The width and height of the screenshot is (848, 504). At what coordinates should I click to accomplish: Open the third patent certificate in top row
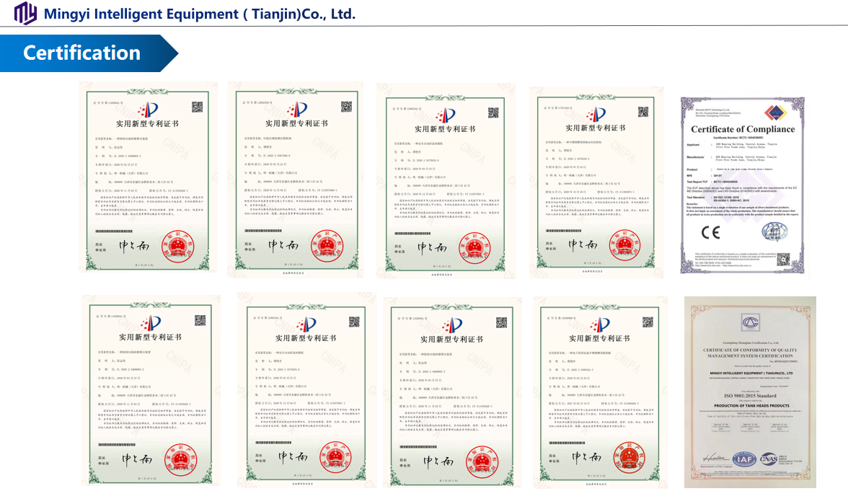coord(446,180)
